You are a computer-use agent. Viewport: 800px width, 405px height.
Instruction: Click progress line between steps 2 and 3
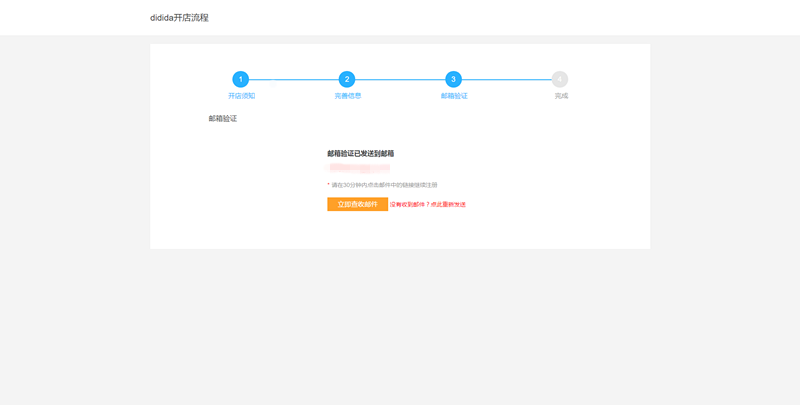pyautogui.click(x=400, y=79)
